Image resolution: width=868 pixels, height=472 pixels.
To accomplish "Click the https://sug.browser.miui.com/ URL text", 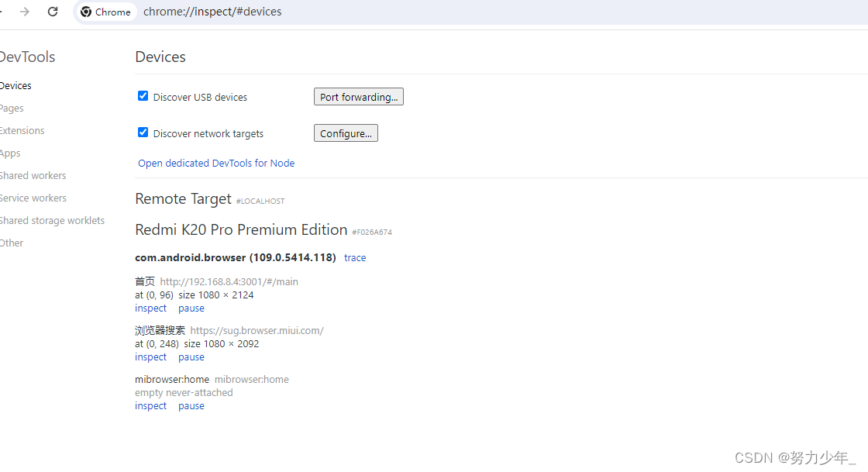I will pyautogui.click(x=257, y=330).
